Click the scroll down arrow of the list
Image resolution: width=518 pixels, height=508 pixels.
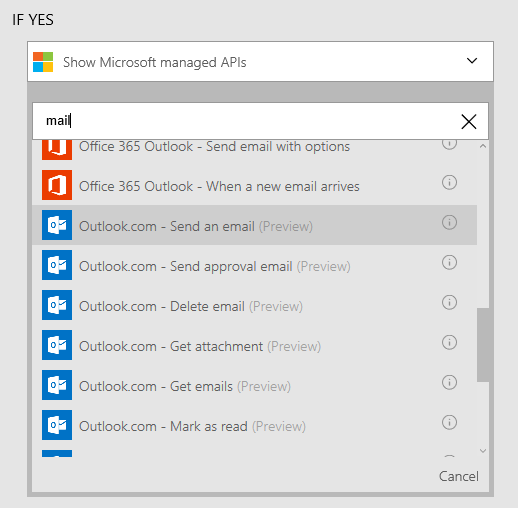click(483, 451)
